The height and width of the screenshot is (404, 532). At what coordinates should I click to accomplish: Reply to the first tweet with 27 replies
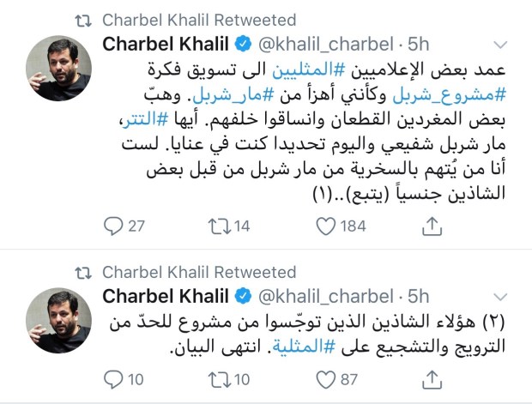point(114,226)
